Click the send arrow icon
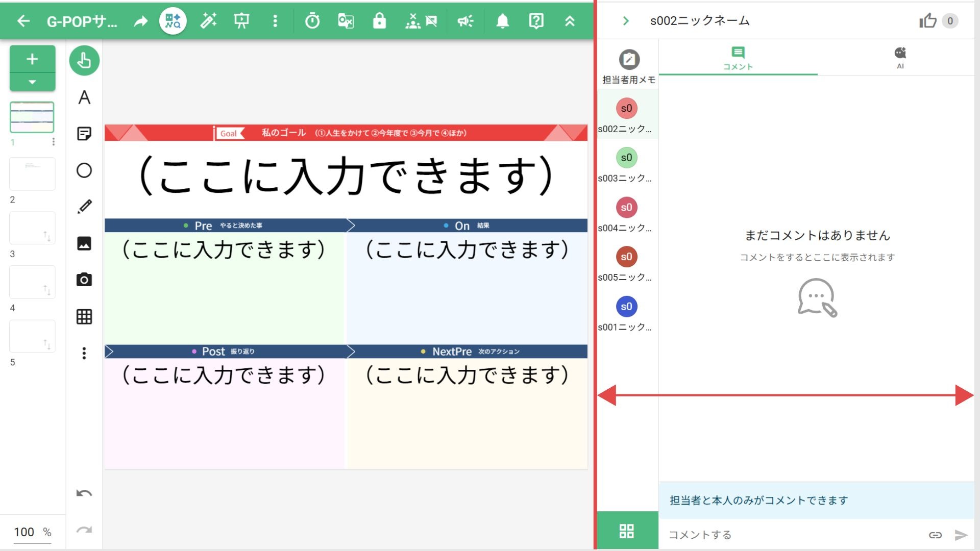This screenshot has width=980, height=551. pyautogui.click(x=961, y=535)
